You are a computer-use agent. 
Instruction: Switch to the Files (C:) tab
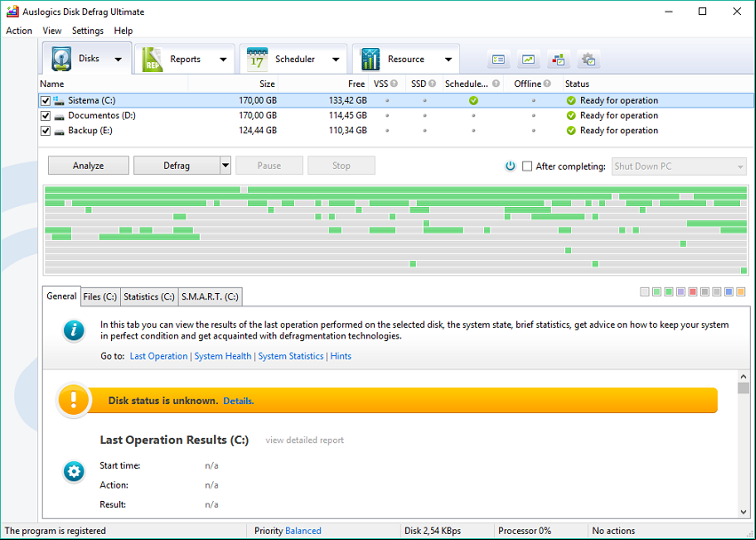point(99,297)
